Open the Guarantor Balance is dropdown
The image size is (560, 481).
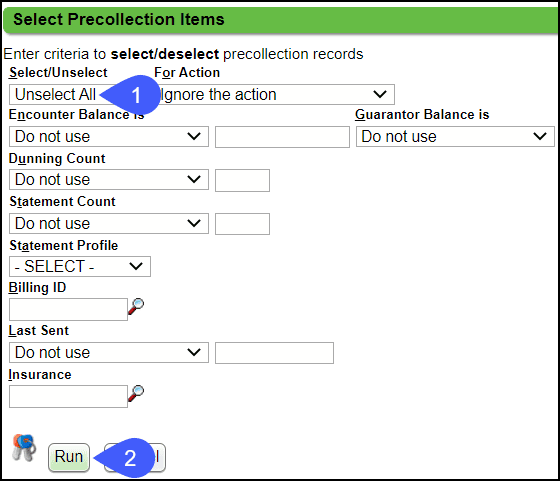[x=455, y=136]
